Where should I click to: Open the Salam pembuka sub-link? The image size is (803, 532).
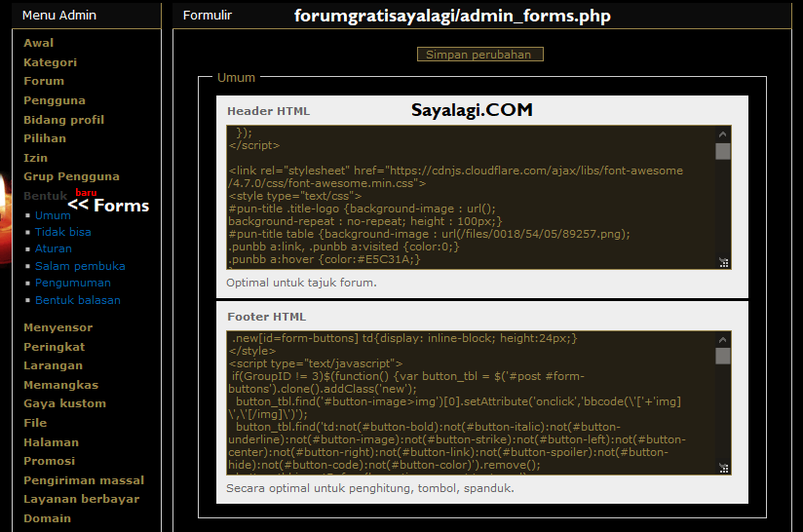[x=80, y=266]
